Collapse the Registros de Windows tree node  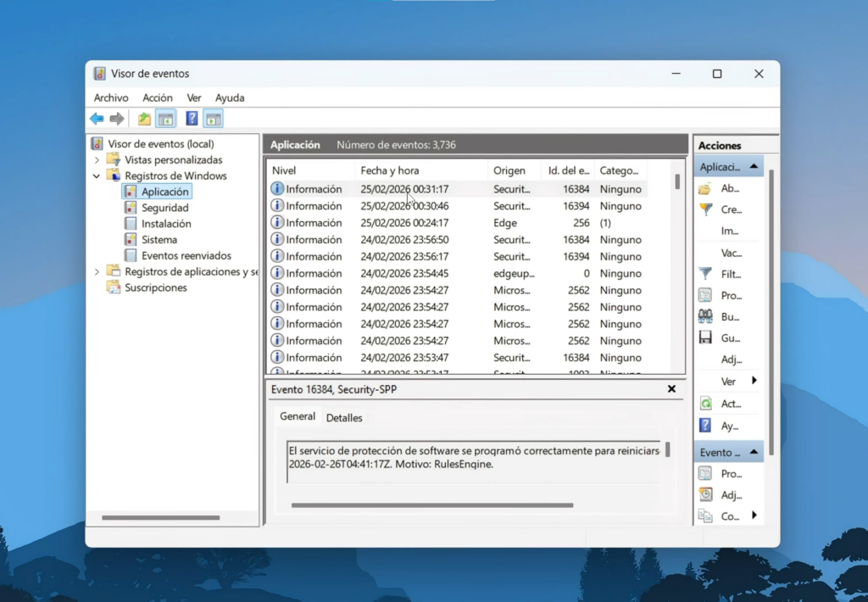97,176
